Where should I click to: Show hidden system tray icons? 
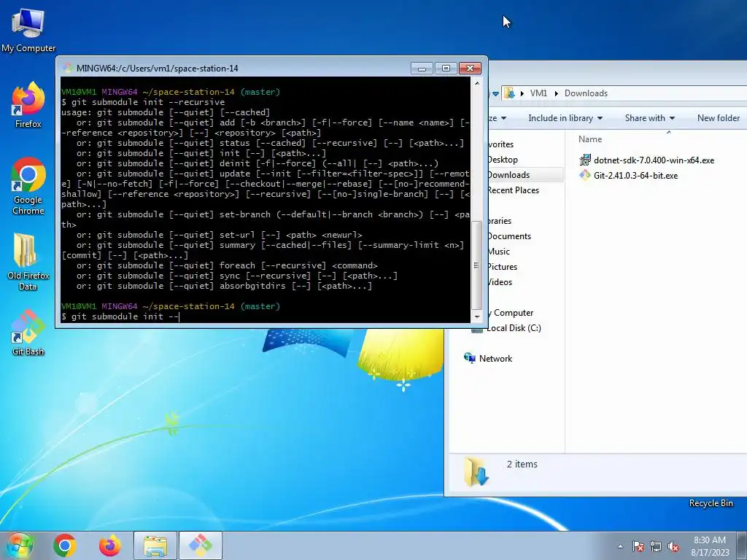620,546
